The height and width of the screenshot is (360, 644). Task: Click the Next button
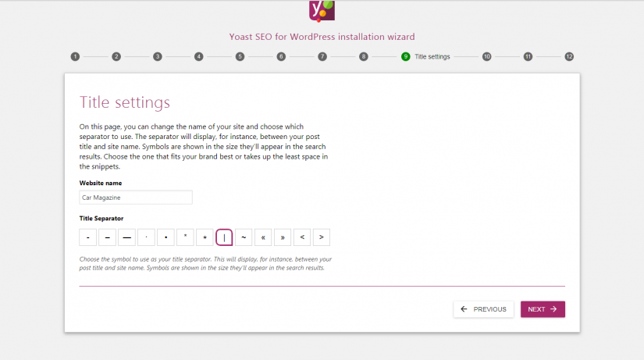tap(543, 309)
